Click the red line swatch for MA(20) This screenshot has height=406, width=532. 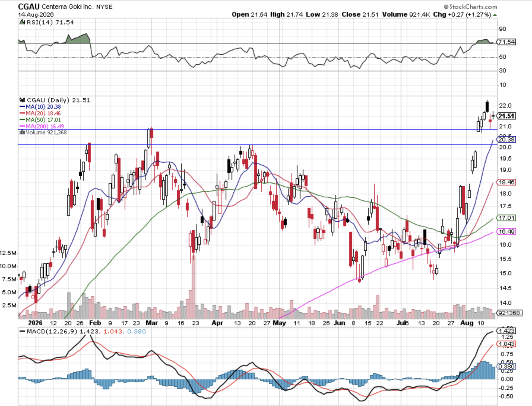[x=22, y=113]
